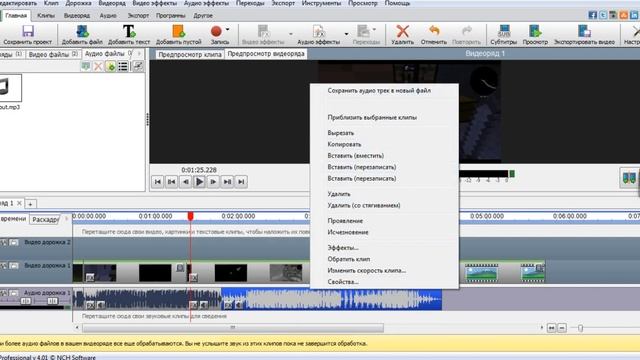The width and height of the screenshot is (640, 360).
Task: Click the left arrow of the timeline scrollbar
Action: coord(77,328)
